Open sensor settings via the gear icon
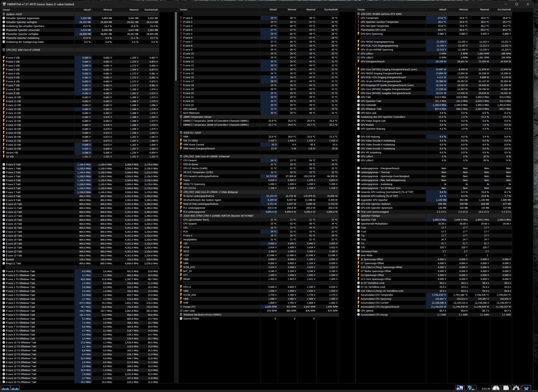538x392 pixels. 516,388
